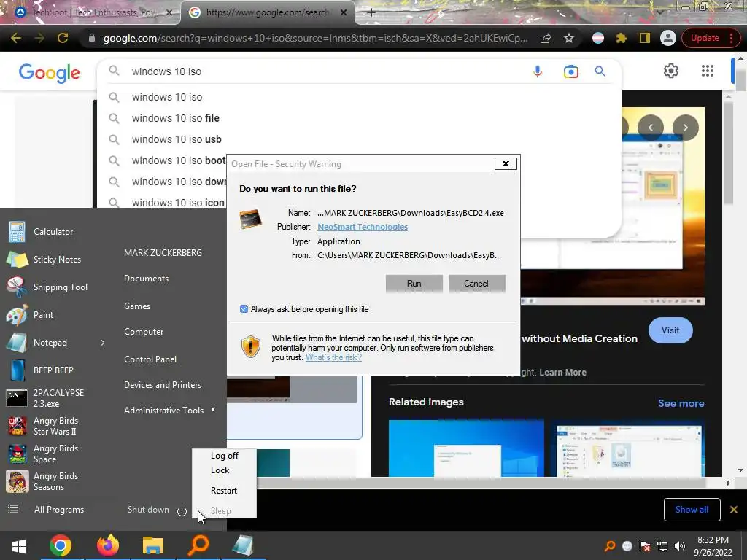The image size is (747, 560).
Task: Click the What's the risk? link
Action: coord(333,357)
